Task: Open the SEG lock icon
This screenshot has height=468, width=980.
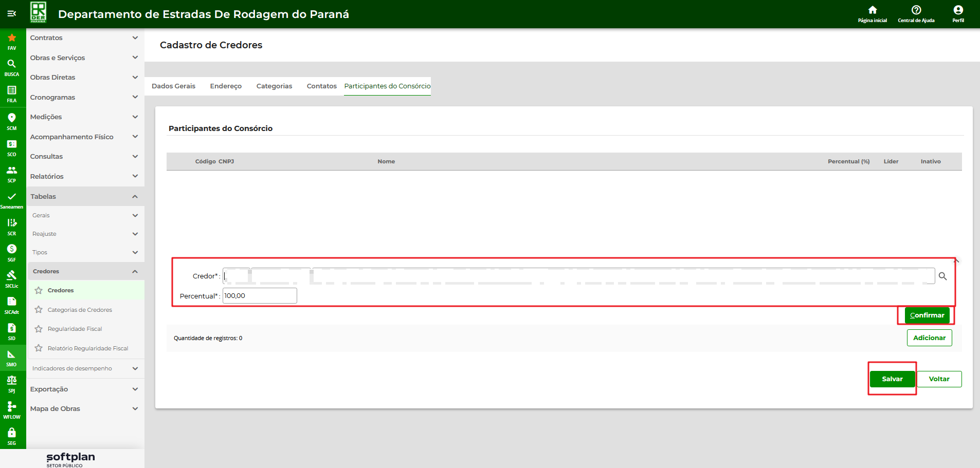Action: click(12, 433)
